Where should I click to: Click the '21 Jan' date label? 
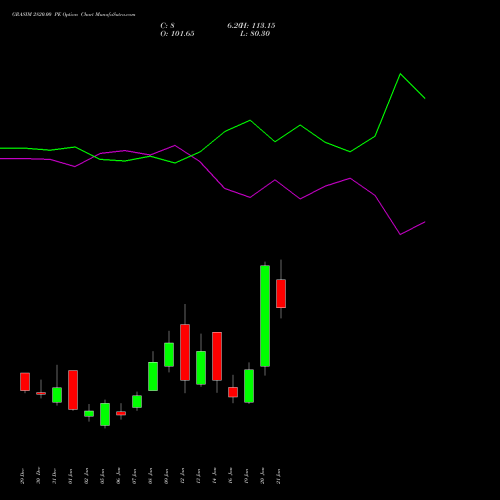(278, 476)
